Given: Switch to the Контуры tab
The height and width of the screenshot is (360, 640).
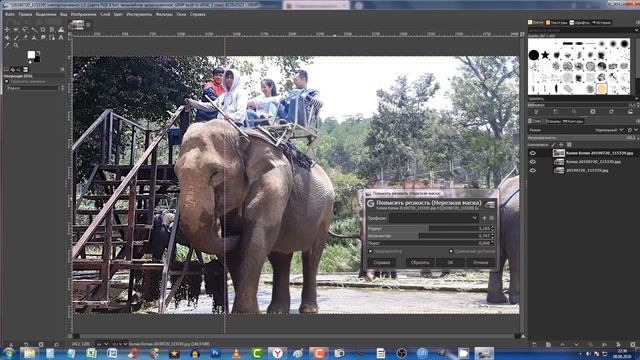Looking at the screenshot, I should (573, 121).
